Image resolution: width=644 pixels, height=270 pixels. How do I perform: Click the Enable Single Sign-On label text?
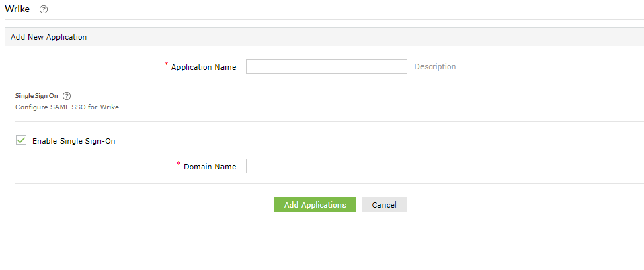[x=73, y=141]
